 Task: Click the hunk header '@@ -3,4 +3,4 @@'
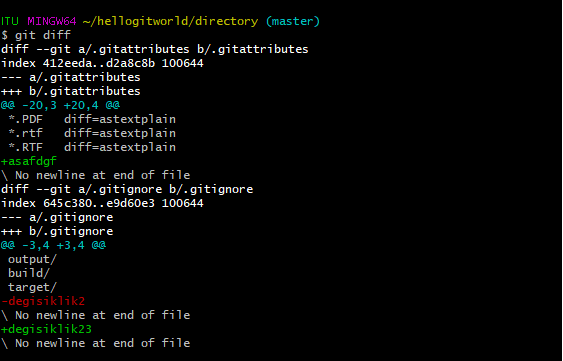53,245
